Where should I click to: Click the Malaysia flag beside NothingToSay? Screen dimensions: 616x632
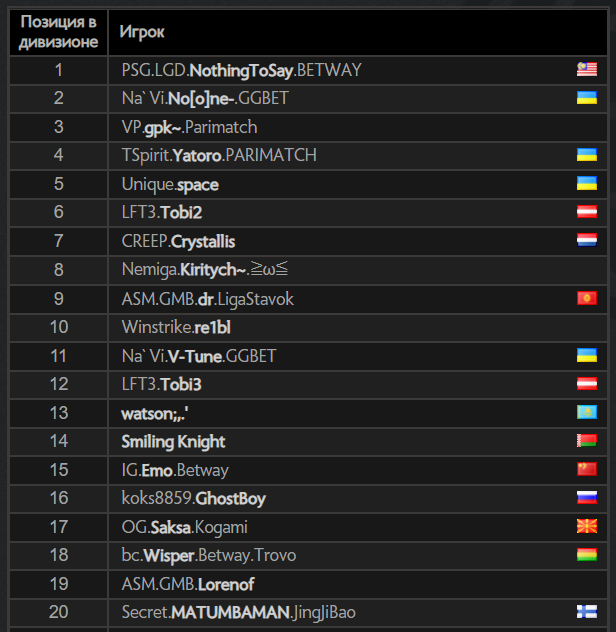click(587, 70)
